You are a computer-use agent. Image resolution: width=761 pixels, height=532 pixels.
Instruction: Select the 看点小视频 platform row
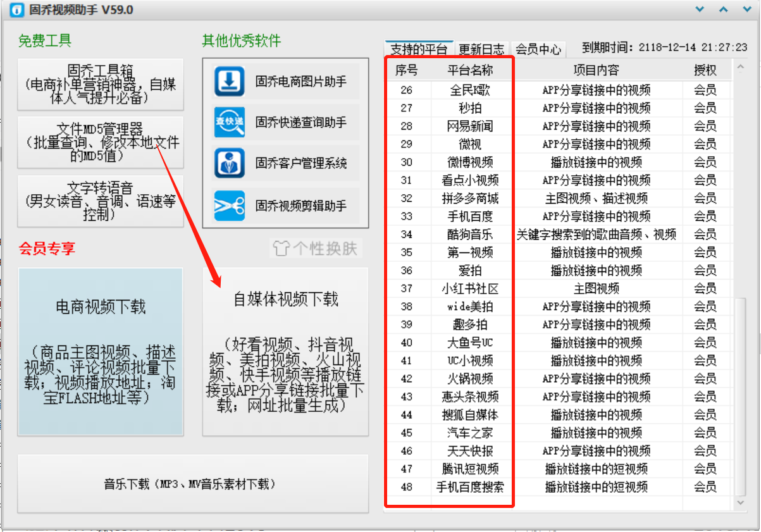tap(559, 180)
